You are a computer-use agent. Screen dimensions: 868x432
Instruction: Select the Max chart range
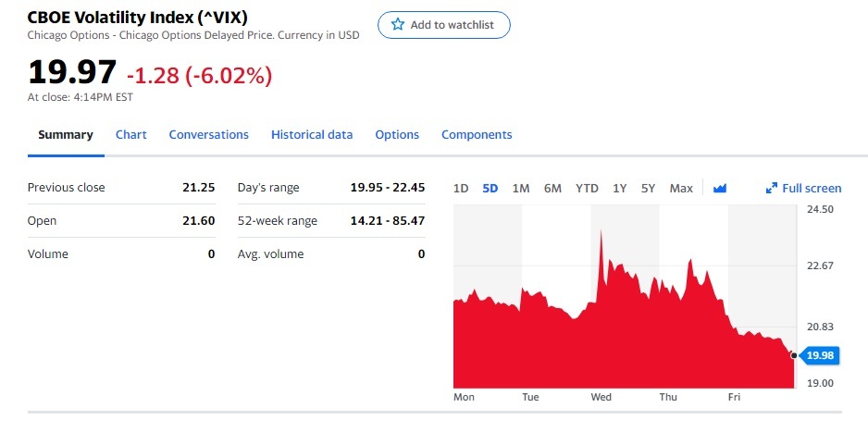[x=681, y=189]
